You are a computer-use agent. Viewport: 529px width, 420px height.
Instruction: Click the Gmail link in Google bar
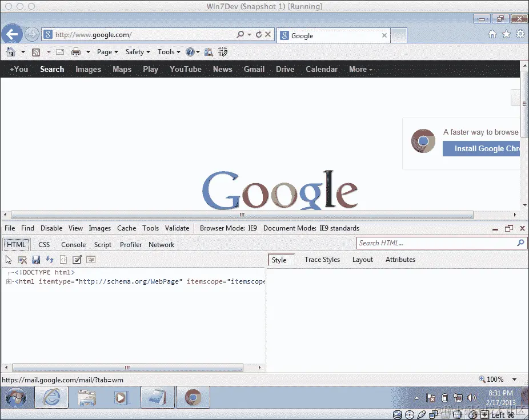coord(254,69)
